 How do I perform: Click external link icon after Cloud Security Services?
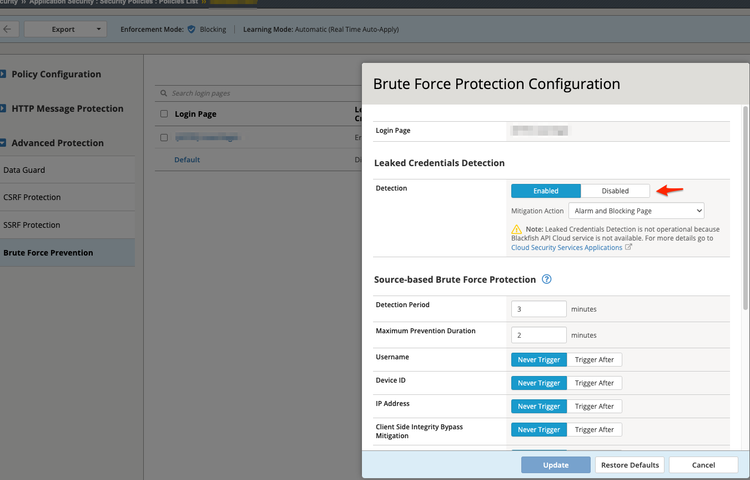(628, 247)
